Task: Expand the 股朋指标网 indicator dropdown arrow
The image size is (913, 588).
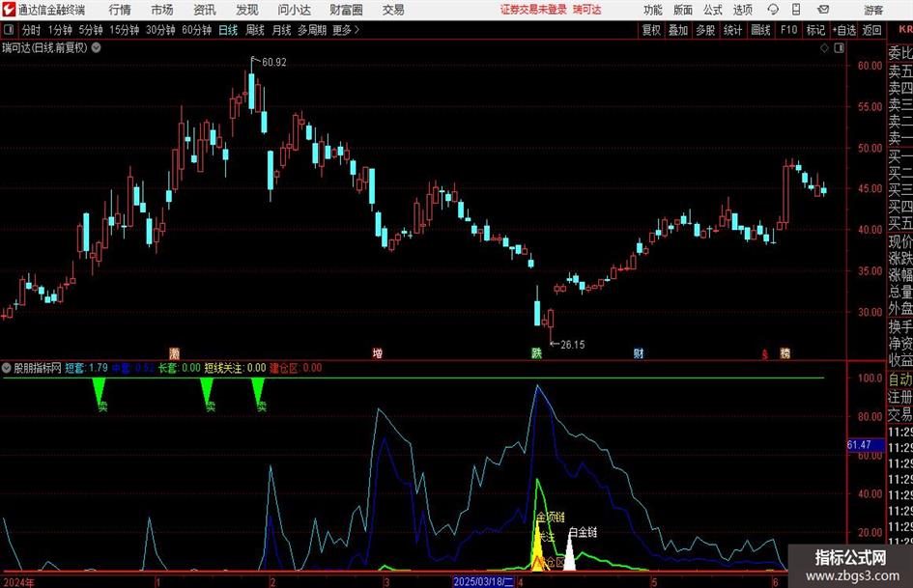Action: tap(7, 368)
